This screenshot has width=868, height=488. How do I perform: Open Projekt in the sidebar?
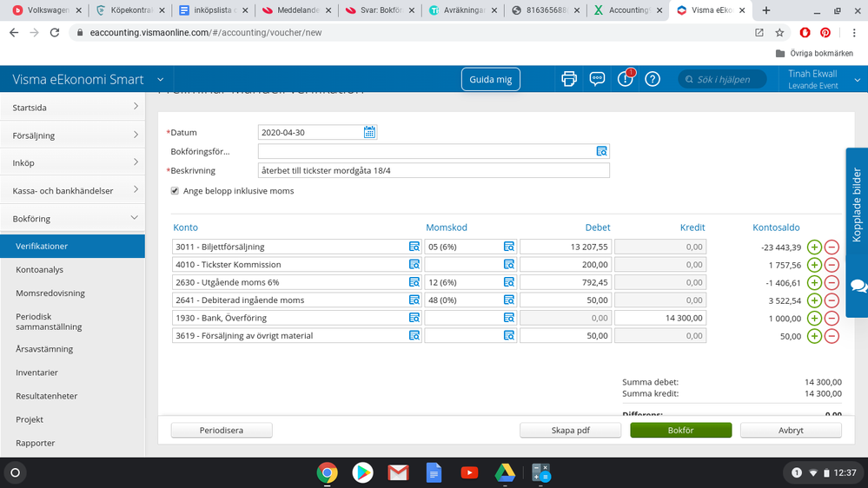[30, 419]
